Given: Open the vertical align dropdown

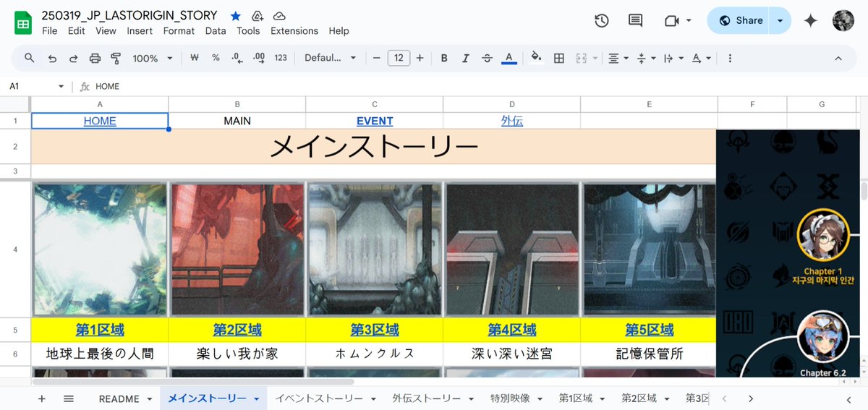Looking at the screenshot, I should (644, 59).
